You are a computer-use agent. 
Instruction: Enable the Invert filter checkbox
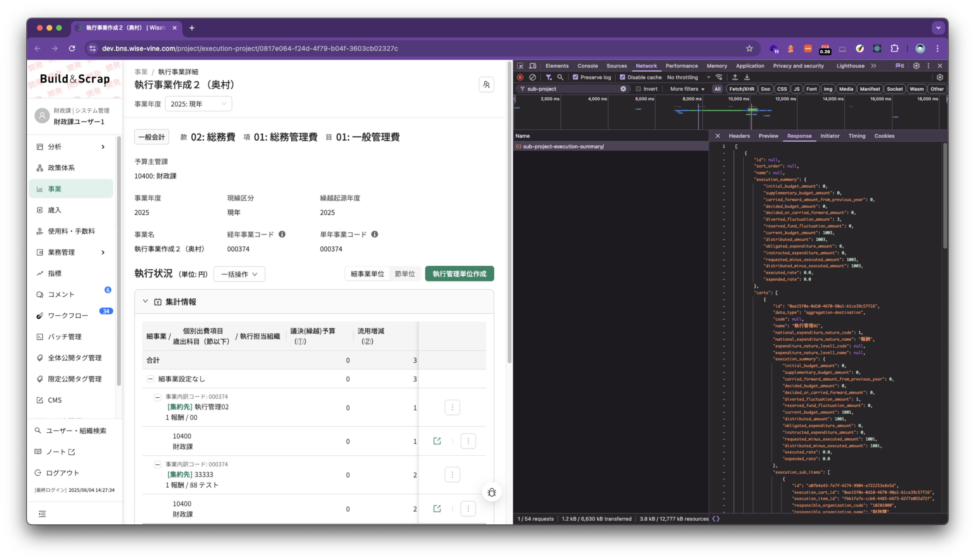(x=639, y=89)
